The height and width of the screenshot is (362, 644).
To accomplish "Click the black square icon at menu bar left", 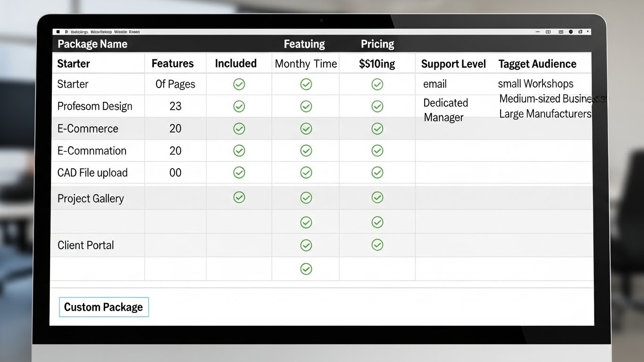I will pos(58,32).
